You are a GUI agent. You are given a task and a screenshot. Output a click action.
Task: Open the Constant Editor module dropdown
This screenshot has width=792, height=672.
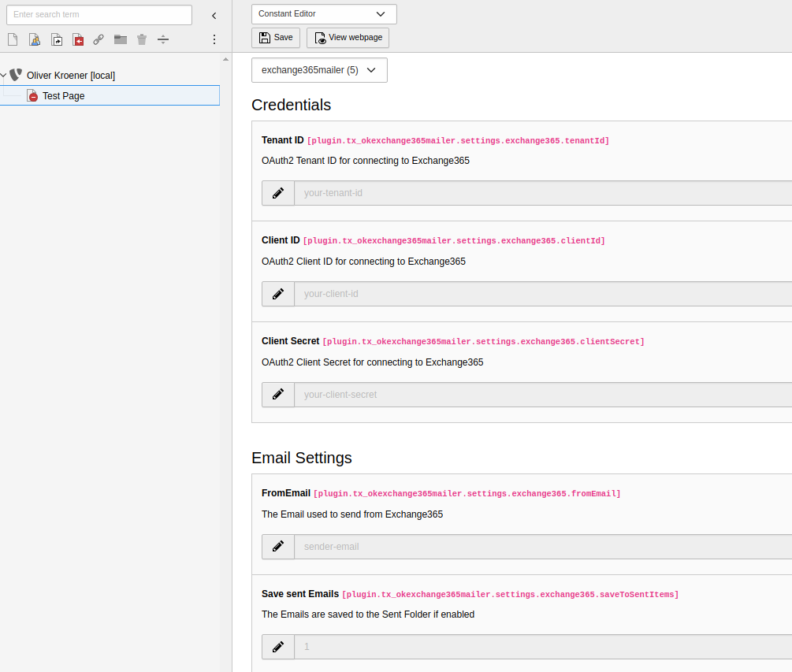[x=323, y=13]
